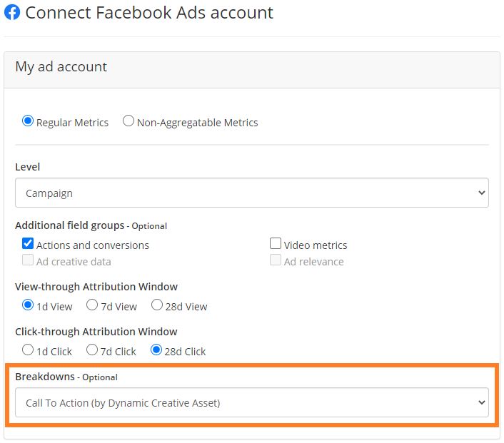Click the Connect Facebook Ads account heading
The image size is (504, 443).
pos(149,13)
